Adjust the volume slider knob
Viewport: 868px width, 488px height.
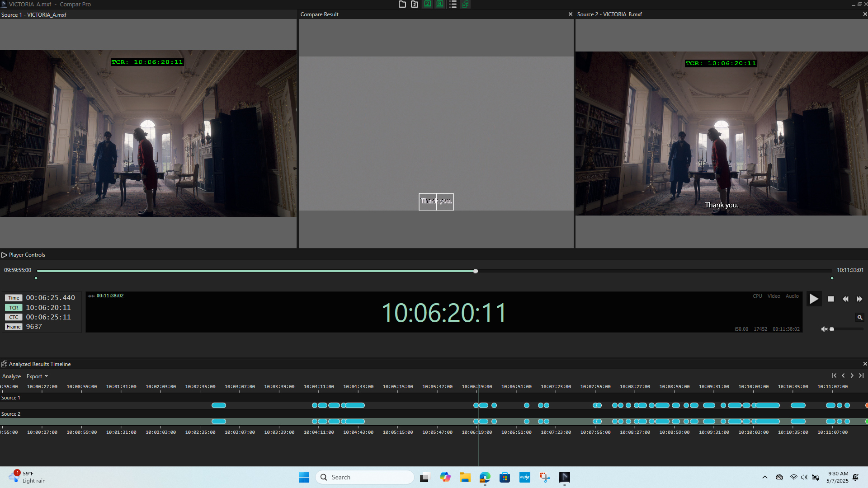(832, 329)
